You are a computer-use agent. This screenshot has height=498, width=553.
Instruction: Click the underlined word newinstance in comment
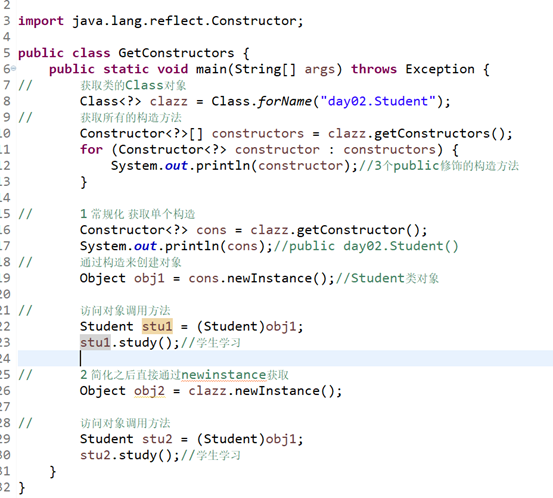[x=224, y=375]
